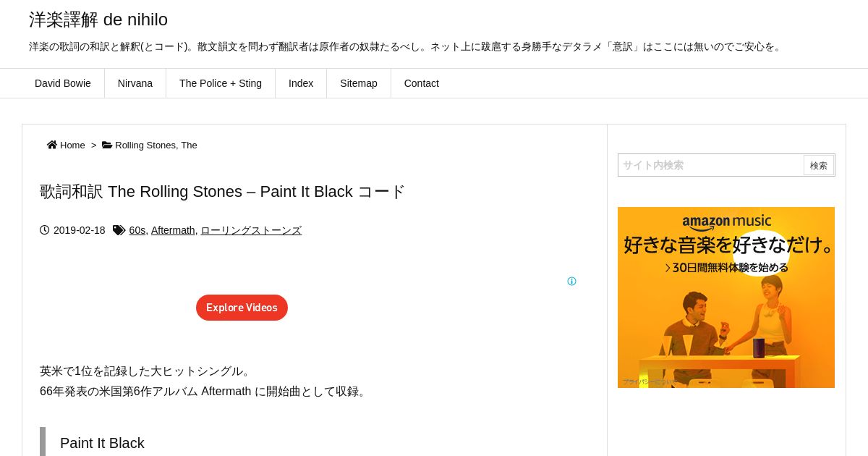The height and width of the screenshot is (456, 868).
Task: Click the site description tagline text
Action: coord(407,46)
